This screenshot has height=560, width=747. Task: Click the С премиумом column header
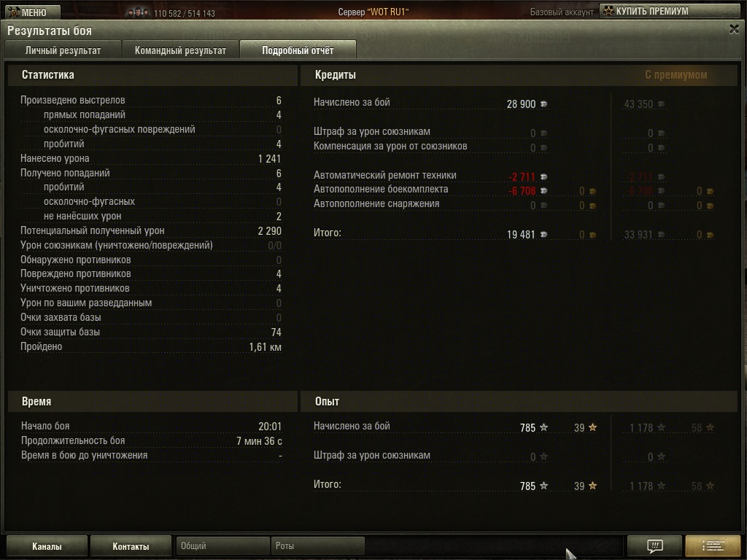(676, 75)
